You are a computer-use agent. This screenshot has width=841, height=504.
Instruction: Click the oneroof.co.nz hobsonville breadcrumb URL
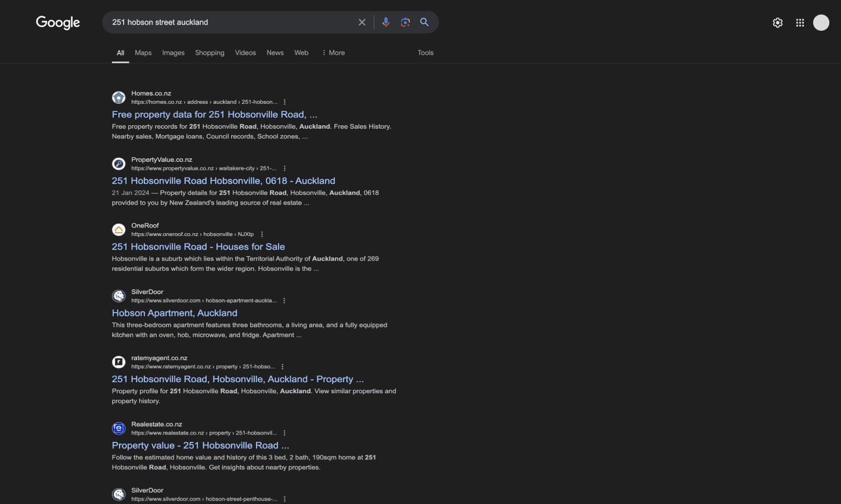tap(192, 234)
